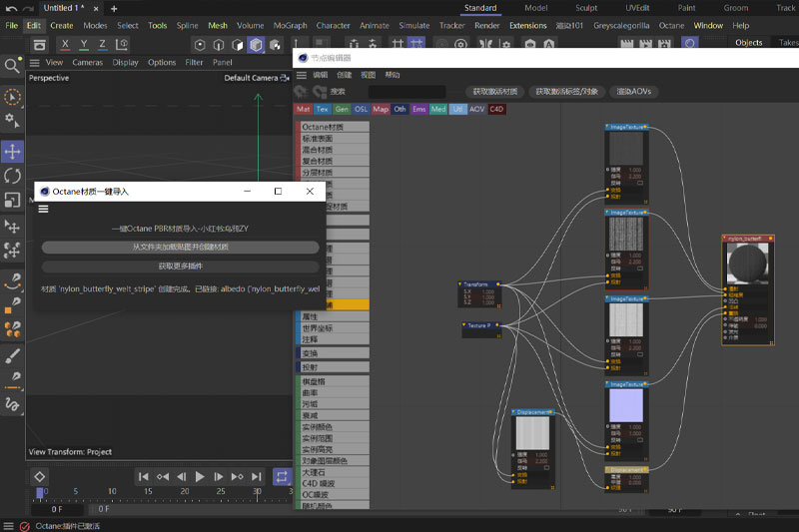Toggle Y axis lock
Viewport: 799px width, 532px height.
point(84,45)
